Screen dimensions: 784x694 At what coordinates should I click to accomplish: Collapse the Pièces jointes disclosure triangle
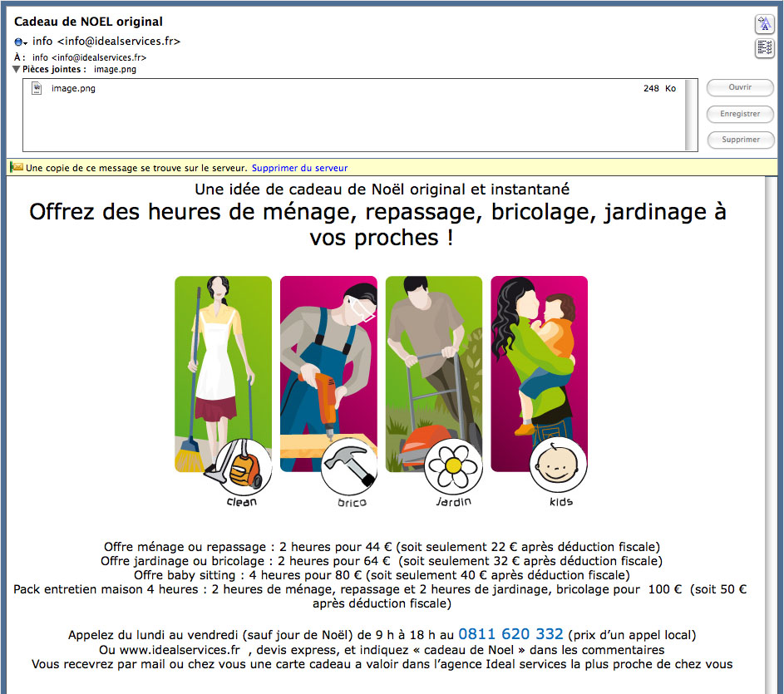click(x=16, y=70)
